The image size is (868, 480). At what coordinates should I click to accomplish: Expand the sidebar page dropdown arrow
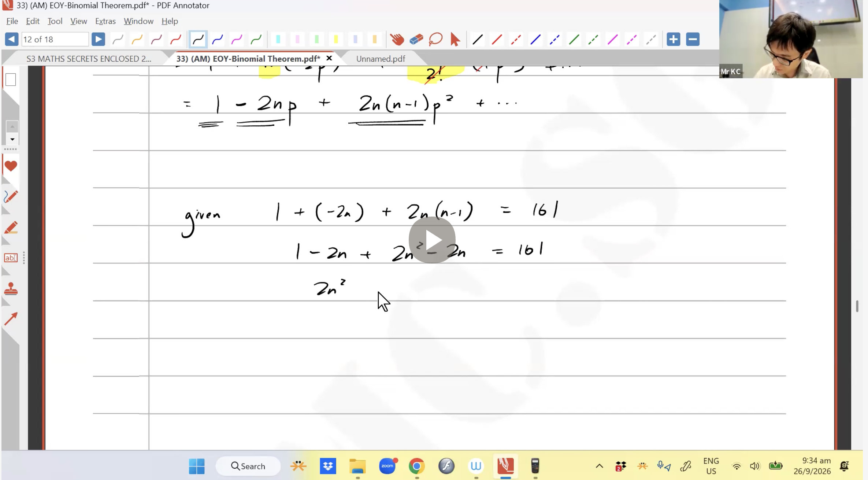click(x=12, y=139)
